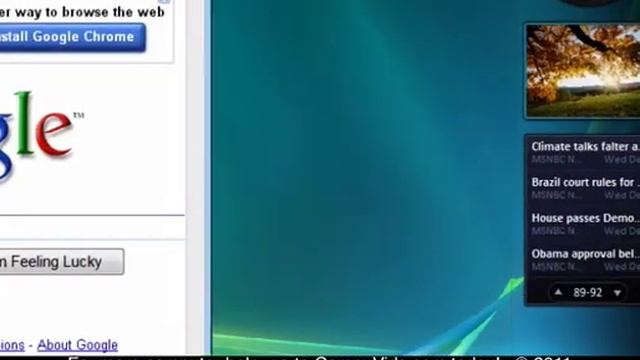Click the Google logo image
The height and width of the screenshot is (360, 640).
pyautogui.click(x=42, y=137)
